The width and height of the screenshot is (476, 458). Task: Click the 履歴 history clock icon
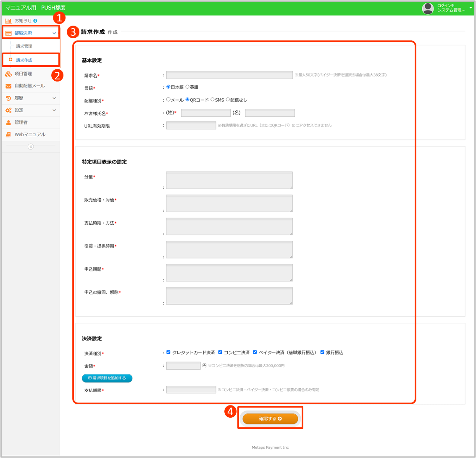(x=8, y=98)
